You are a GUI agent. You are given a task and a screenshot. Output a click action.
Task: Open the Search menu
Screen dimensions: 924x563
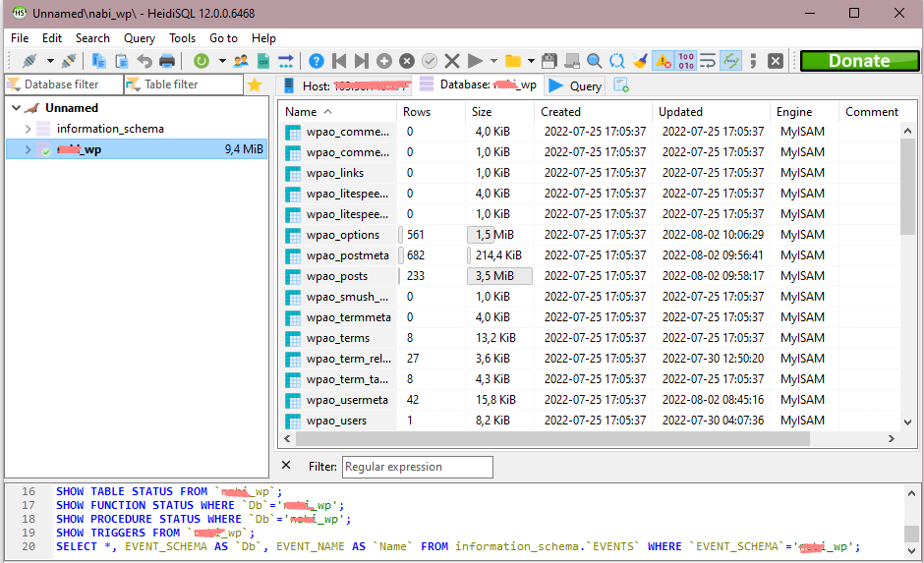[x=92, y=37]
